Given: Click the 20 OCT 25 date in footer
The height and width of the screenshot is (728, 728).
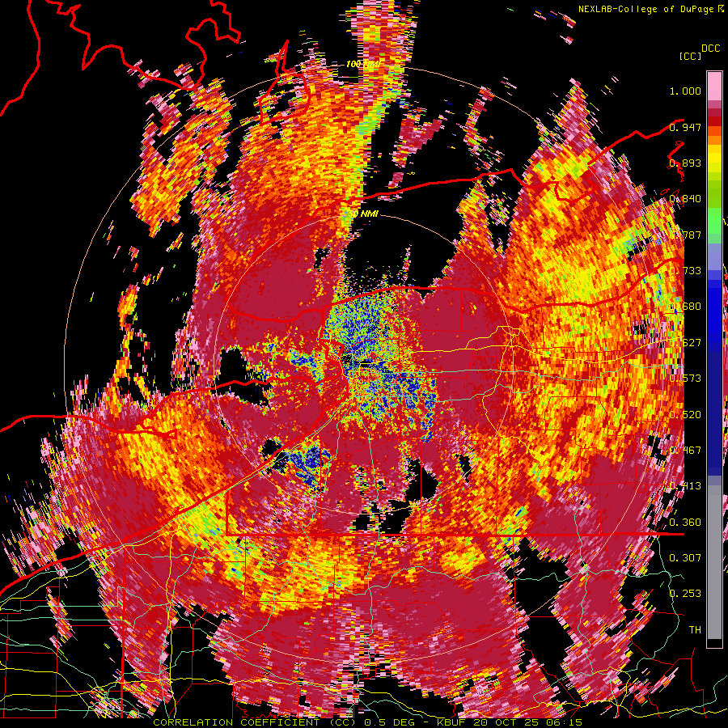Looking at the screenshot, I should (x=505, y=722).
